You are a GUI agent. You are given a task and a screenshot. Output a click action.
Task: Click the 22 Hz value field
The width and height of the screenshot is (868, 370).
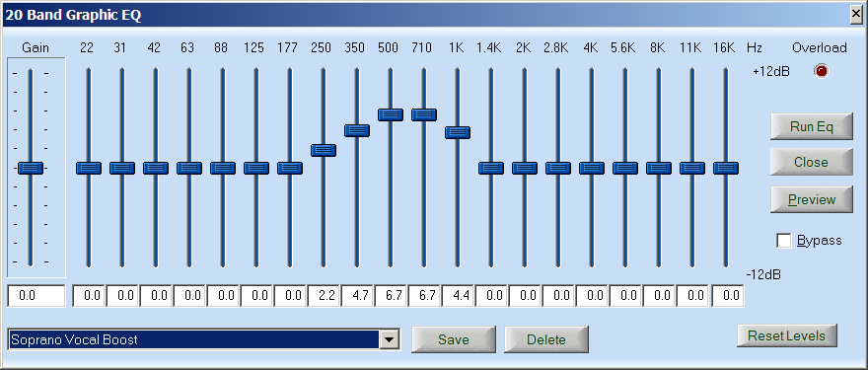(x=89, y=296)
